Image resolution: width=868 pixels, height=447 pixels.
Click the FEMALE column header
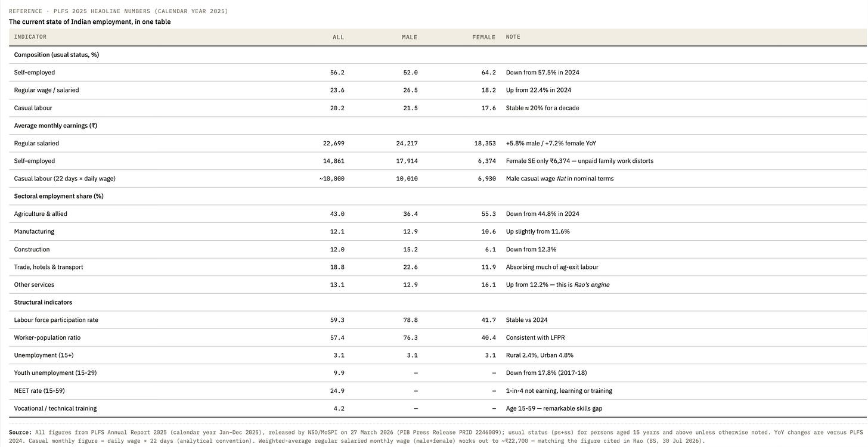tap(484, 37)
